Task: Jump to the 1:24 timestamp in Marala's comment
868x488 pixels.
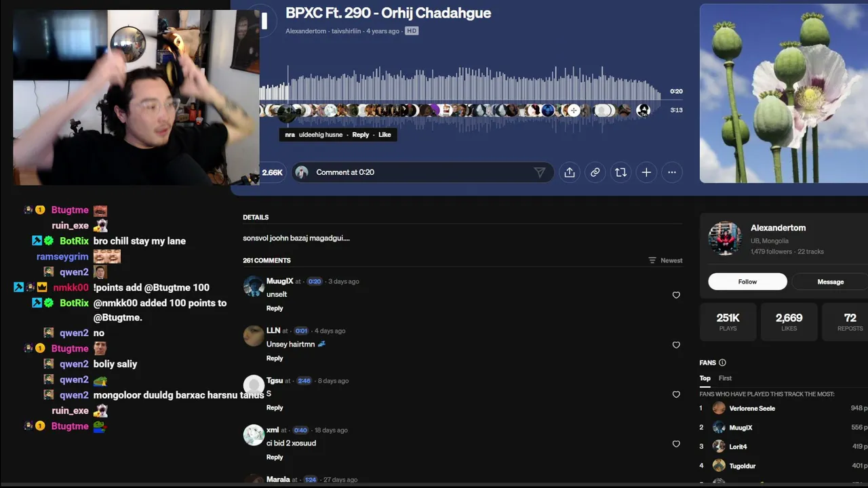Action: point(311,480)
